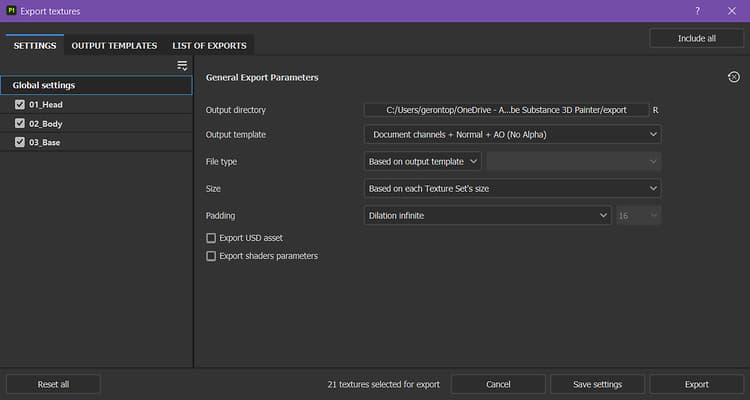
Task: Click the output directory path field
Action: 506,110
